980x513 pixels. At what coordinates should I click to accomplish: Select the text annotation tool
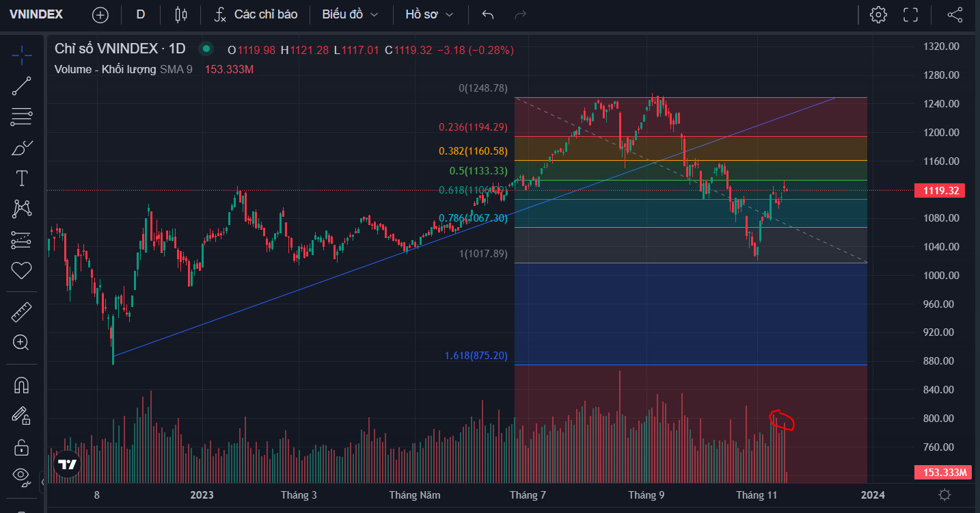point(22,179)
